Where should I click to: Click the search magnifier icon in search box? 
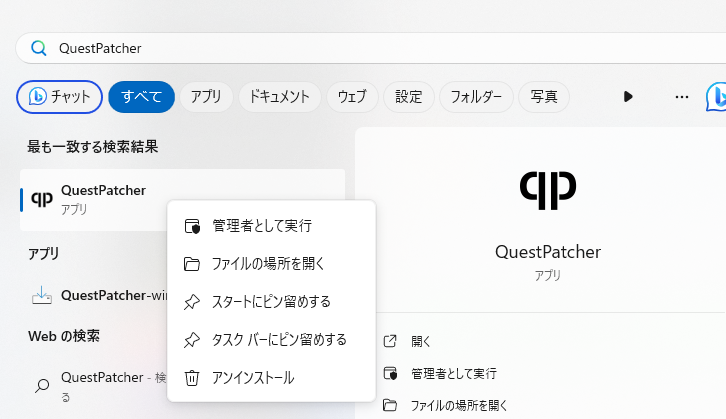[38, 48]
